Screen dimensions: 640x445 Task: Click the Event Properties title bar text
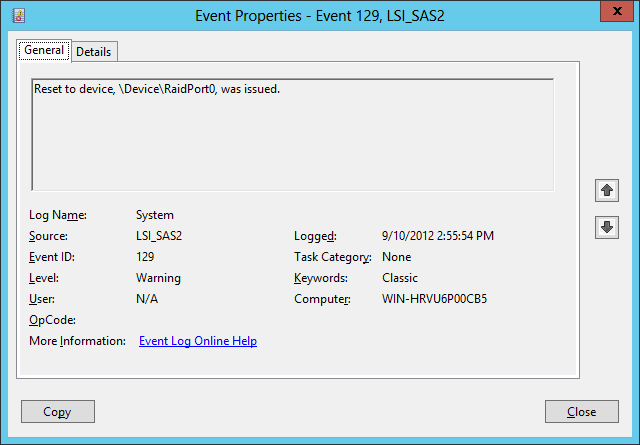coord(319,15)
